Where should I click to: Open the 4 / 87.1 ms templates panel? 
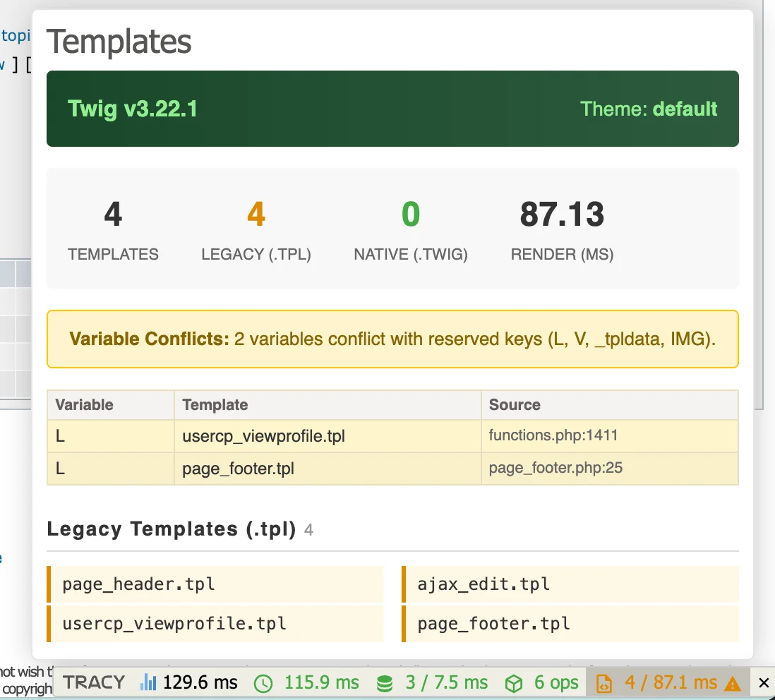(668, 682)
